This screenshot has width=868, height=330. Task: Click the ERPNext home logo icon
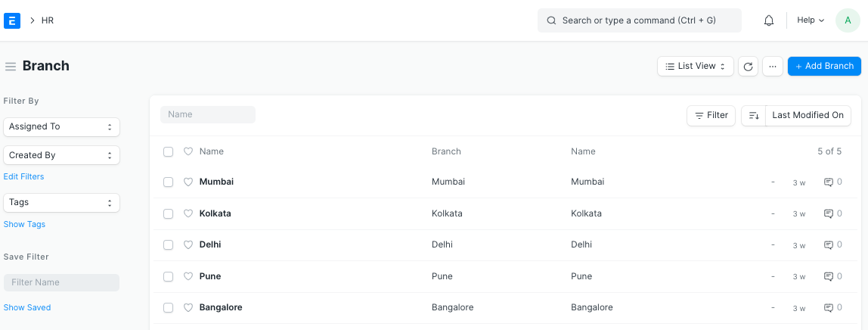click(x=12, y=20)
